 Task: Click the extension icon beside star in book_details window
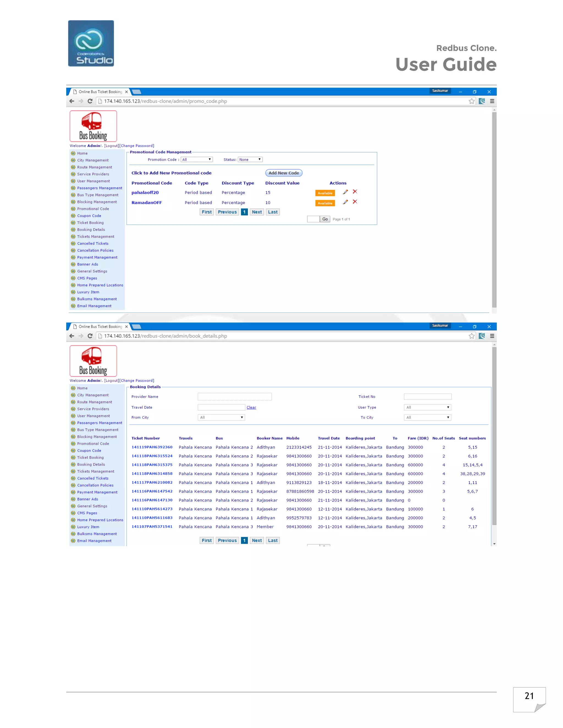click(x=482, y=336)
